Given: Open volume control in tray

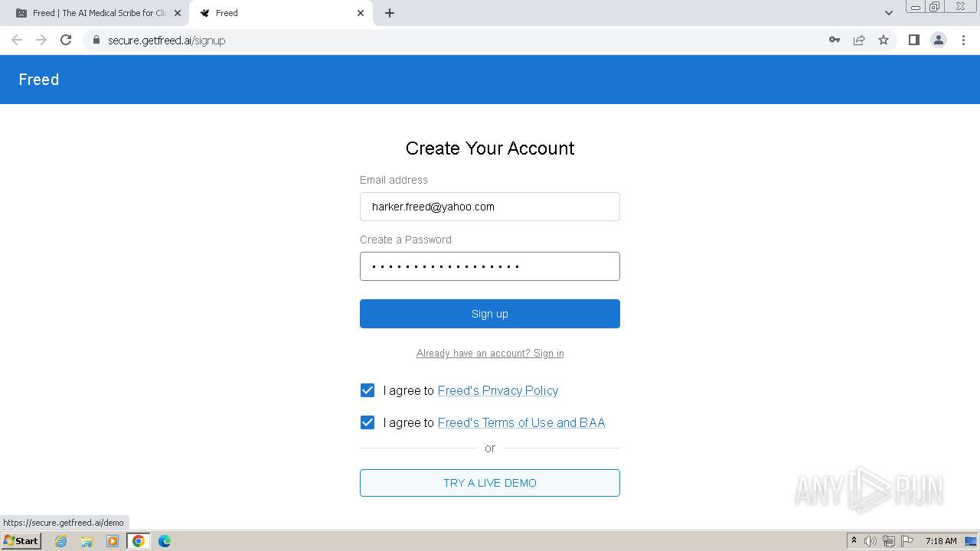Looking at the screenshot, I should coord(871,541).
